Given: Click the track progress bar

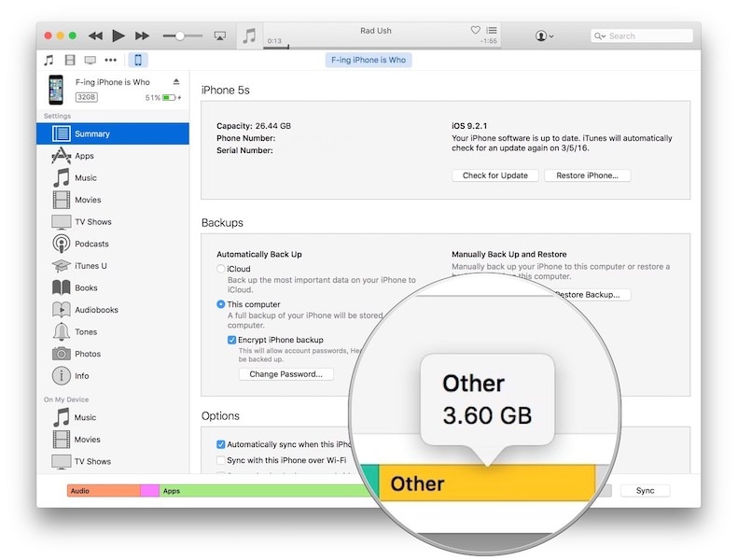Looking at the screenshot, I should [382, 47].
